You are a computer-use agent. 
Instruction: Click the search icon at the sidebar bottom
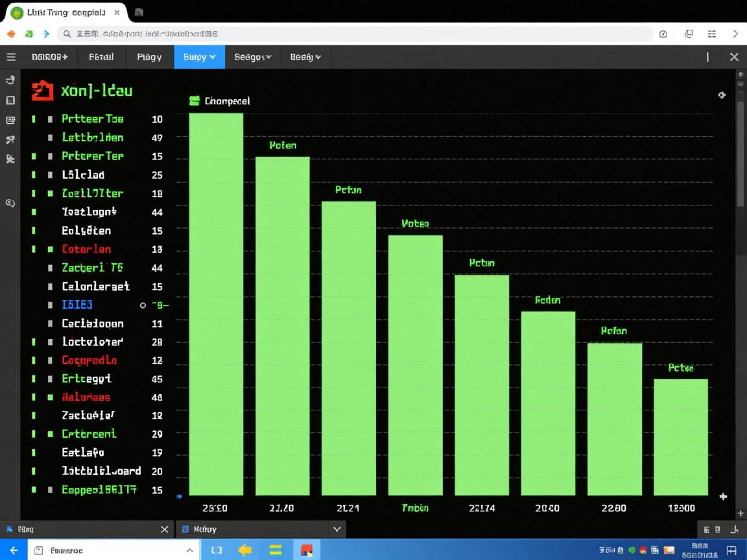tap(10, 203)
